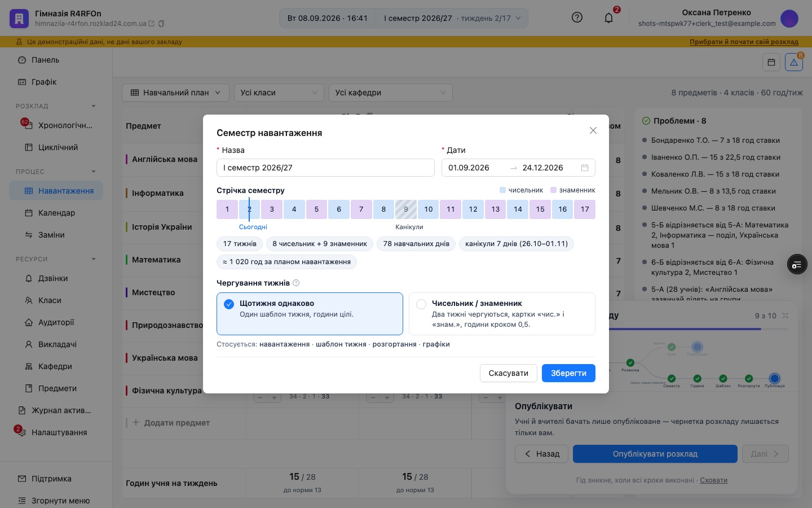Open the warning triangle problems button
The width and height of the screenshot is (812, 508).
coord(794,62)
